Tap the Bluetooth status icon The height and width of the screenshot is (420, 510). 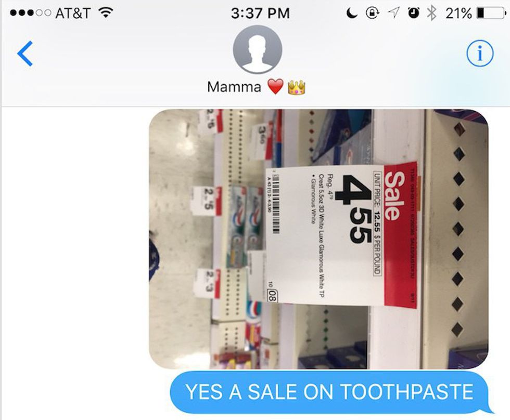click(431, 13)
